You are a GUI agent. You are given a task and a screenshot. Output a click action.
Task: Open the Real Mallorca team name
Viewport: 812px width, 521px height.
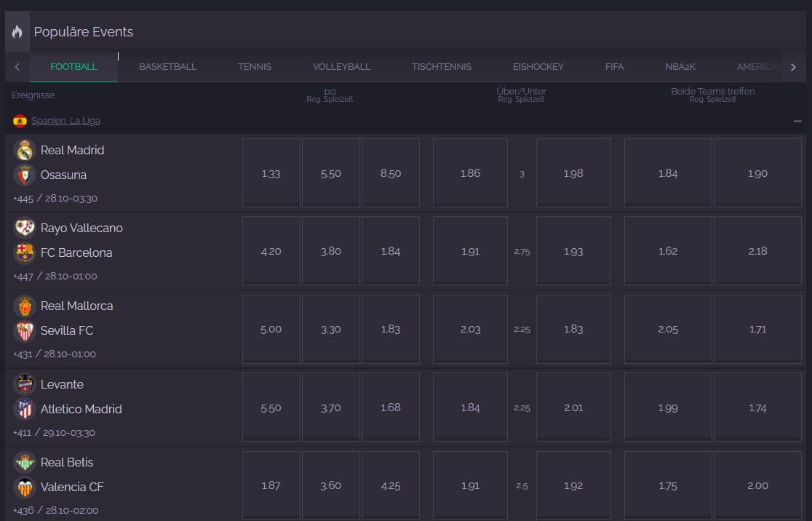click(x=76, y=306)
